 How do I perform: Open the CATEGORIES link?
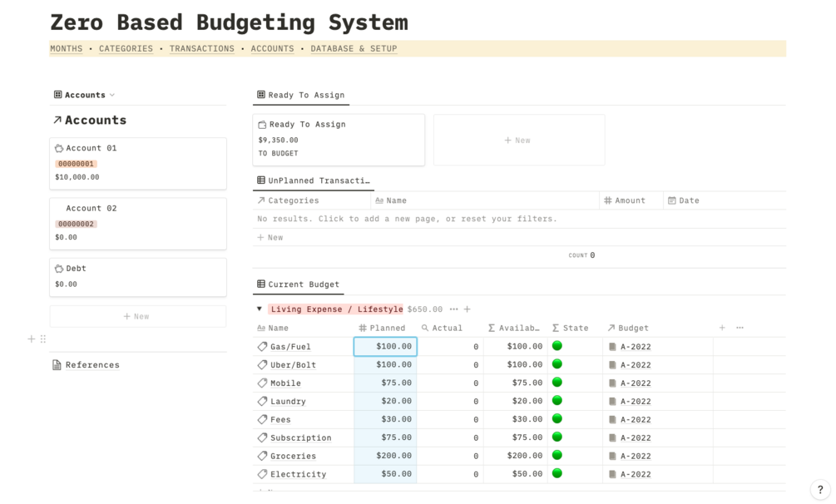point(126,48)
